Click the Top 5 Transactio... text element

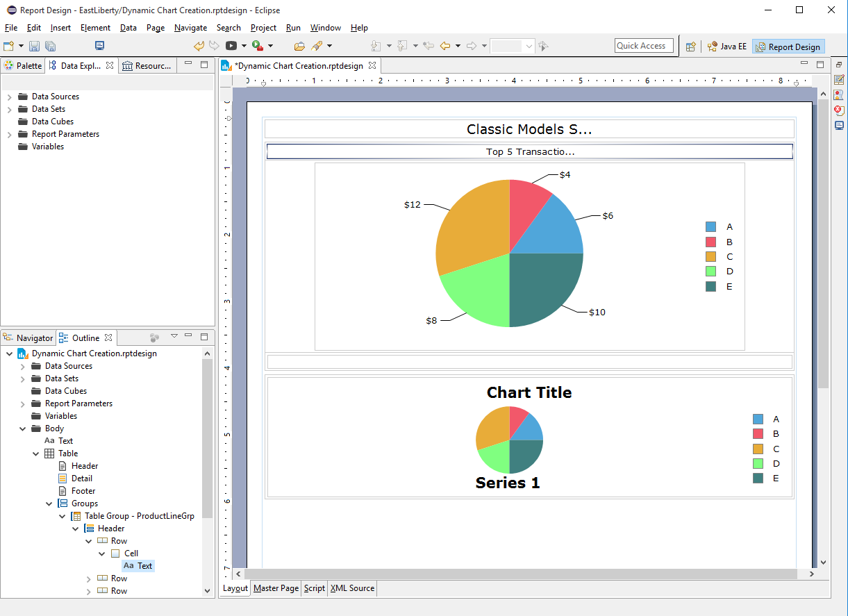[x=529, y=151]
